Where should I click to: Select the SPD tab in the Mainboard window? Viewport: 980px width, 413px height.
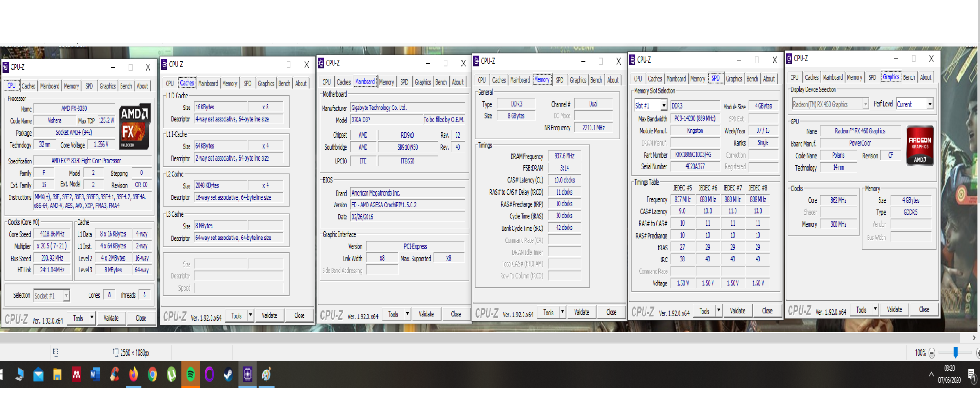click(x=404, y=82)
